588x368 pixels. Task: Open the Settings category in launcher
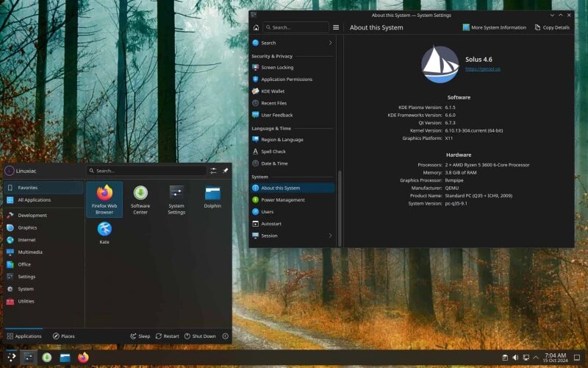point(44,277)
